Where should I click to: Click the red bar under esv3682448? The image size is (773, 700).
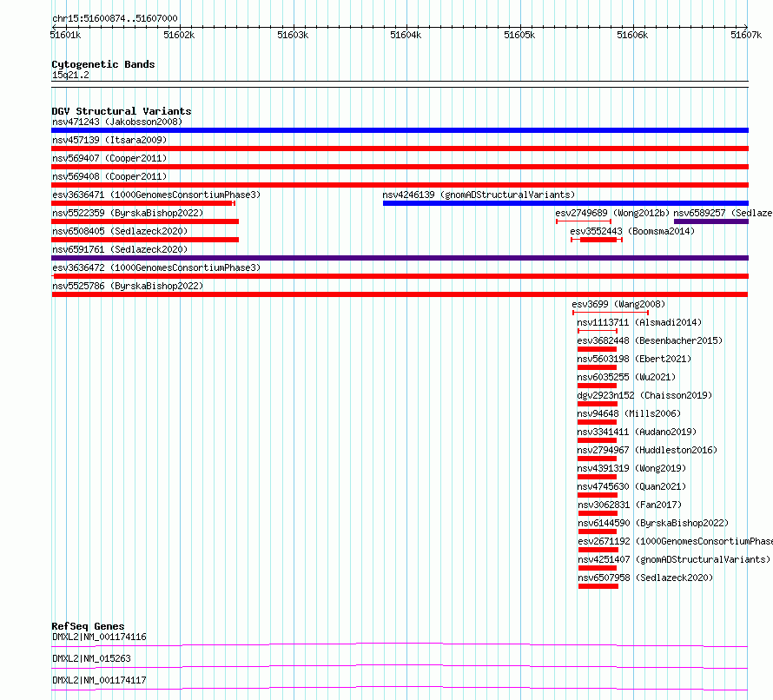point(597,349)
